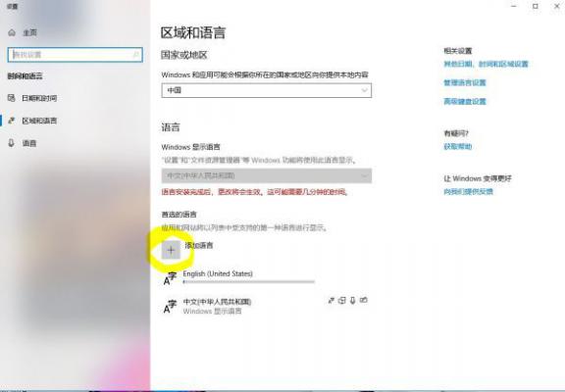The height and width of the screenshot is (392, 565).
Task: Click the speech recognition microphone icon for 中文
Action: (x=353, y=300)
